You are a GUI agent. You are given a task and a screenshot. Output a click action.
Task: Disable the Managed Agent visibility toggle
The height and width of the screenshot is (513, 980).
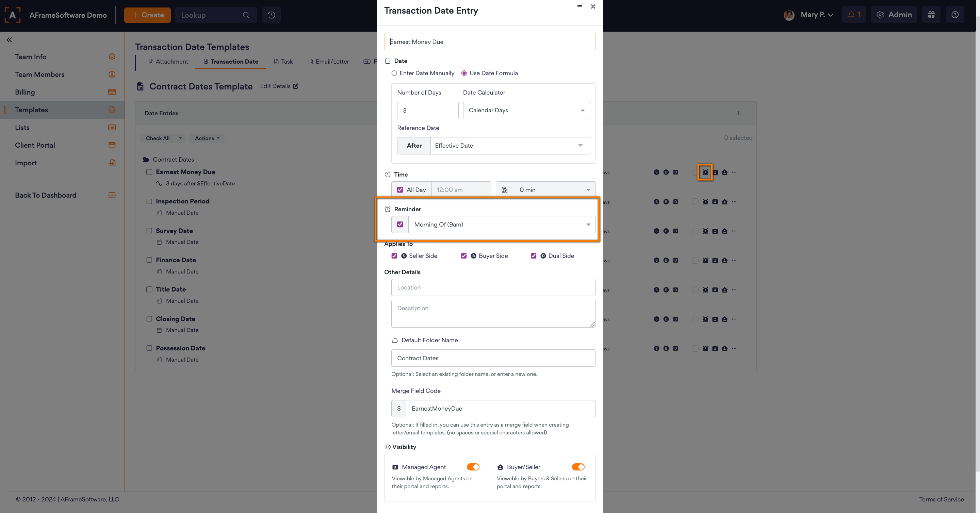pyautogui.click(x=473, y=467)
